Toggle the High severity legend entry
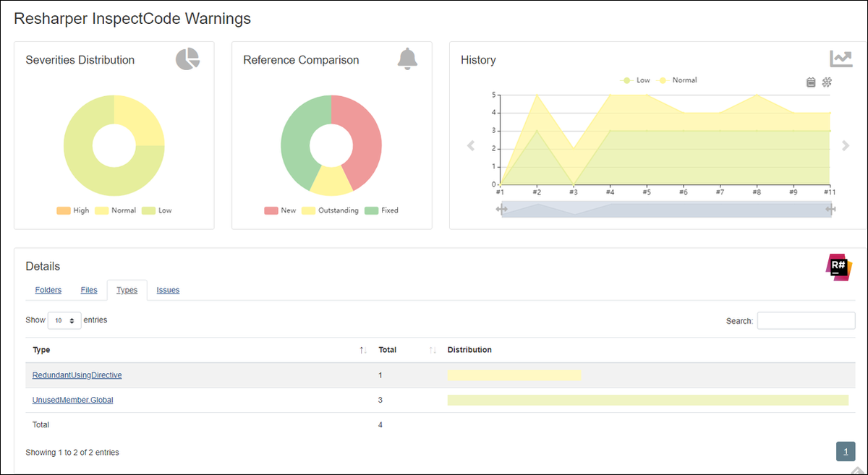The height and width of the screenshot is (475, 868). click(72, 210)
